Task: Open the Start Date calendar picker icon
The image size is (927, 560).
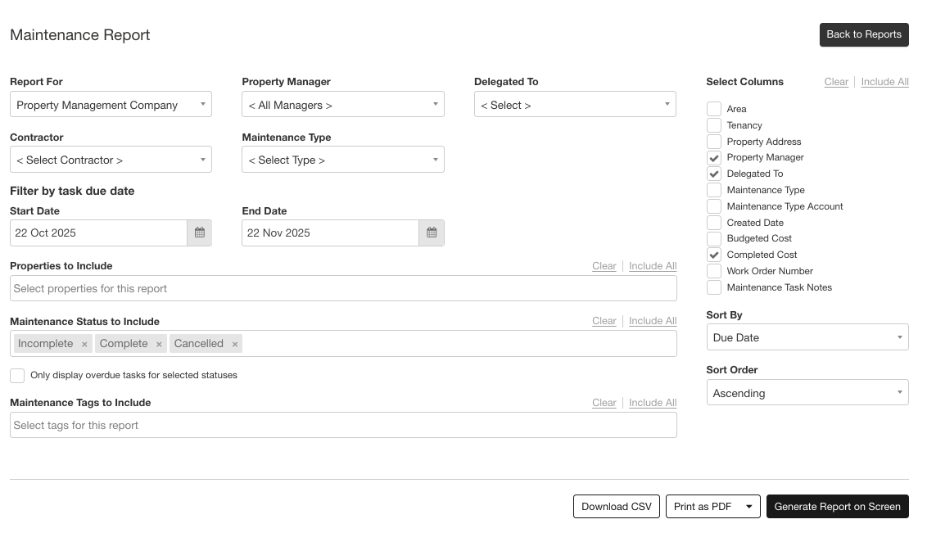Action: coord(199,233)
